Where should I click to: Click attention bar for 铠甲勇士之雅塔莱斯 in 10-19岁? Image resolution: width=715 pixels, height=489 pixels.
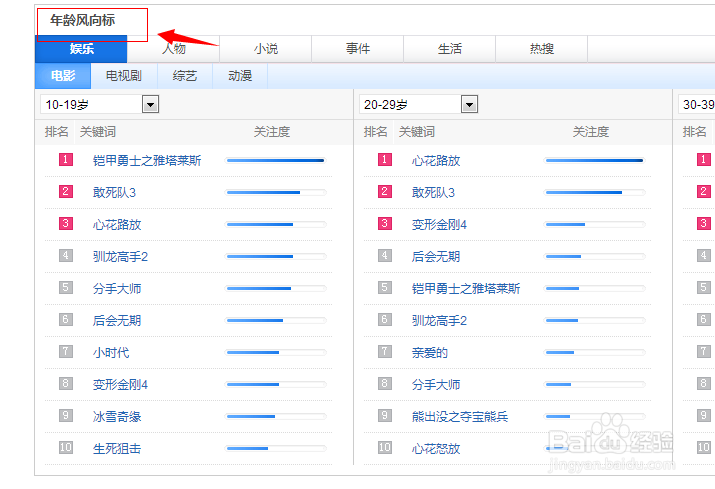pos(276,161)
